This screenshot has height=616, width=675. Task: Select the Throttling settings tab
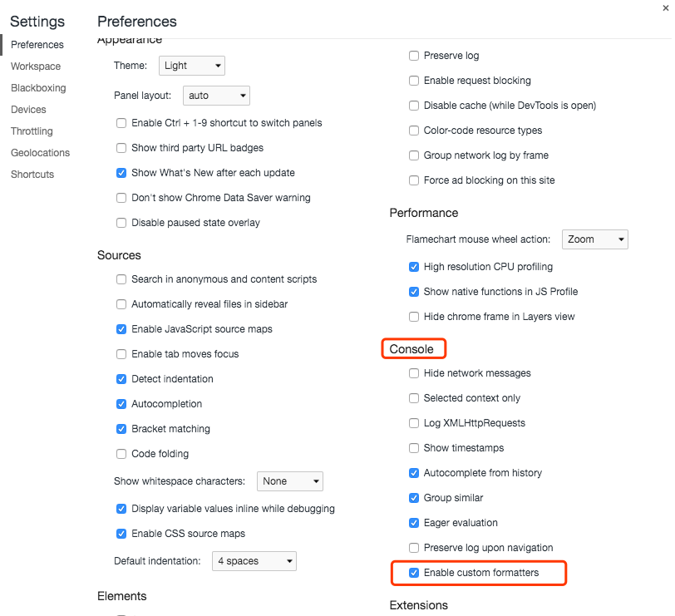(x=32, y=131)
